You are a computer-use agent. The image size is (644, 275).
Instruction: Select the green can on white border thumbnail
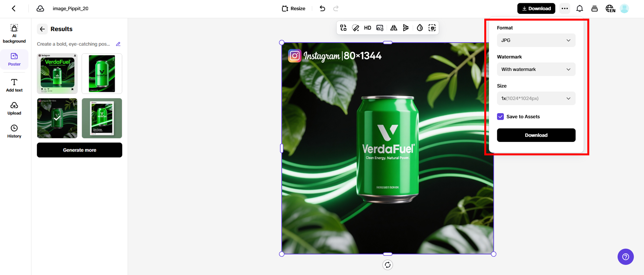(x=102, y=74)
